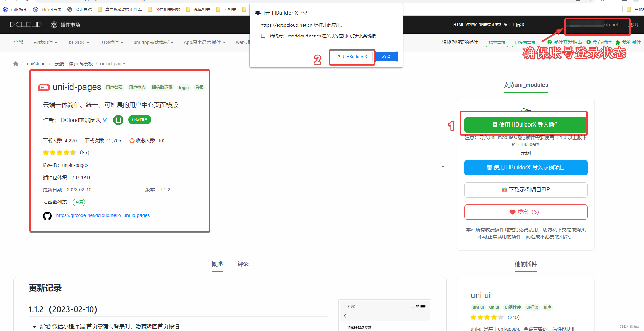This screenshot has height=331, width=644.
Task: Expand the App原生语言插件 dropdown
Action: click(204, 42)
